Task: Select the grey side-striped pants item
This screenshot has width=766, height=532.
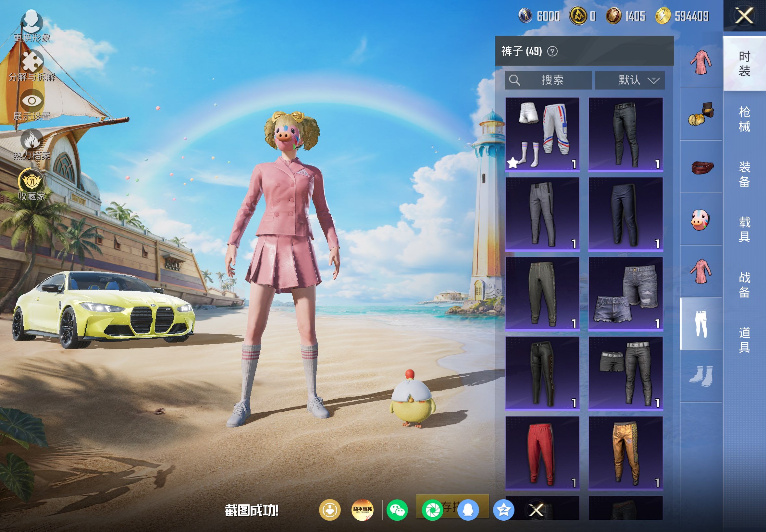Action: coord(542,214)
